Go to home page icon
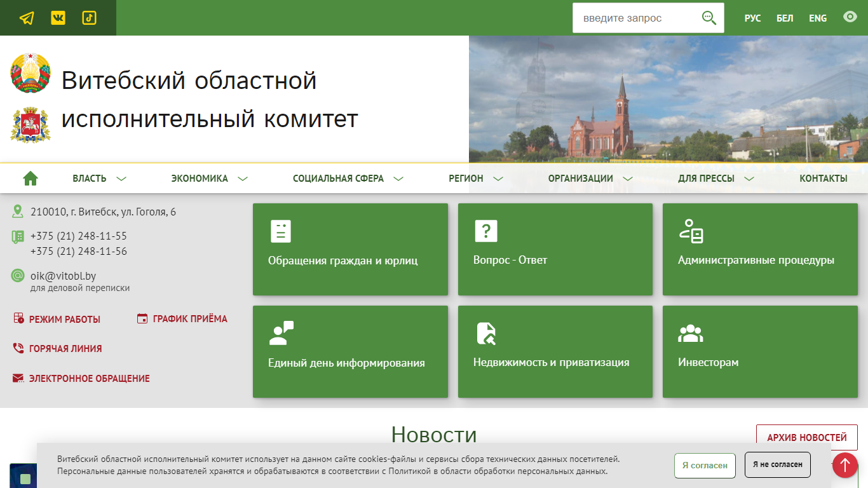 pyautogui.click(x=31, y=179)
